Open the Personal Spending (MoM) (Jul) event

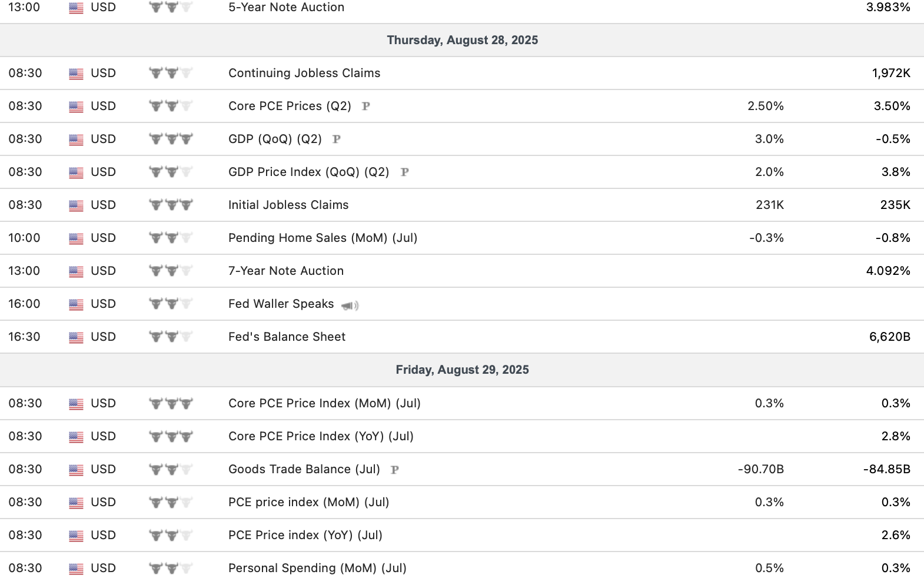[317, 568]
